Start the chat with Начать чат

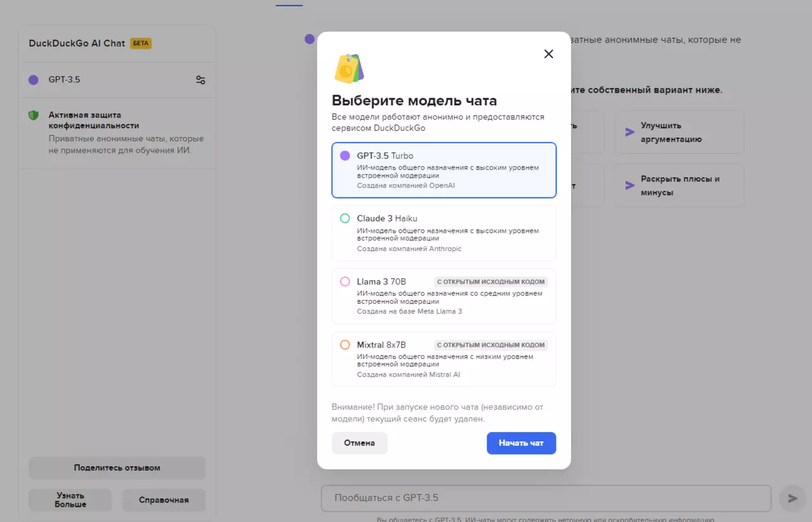[x=521, y=443]
